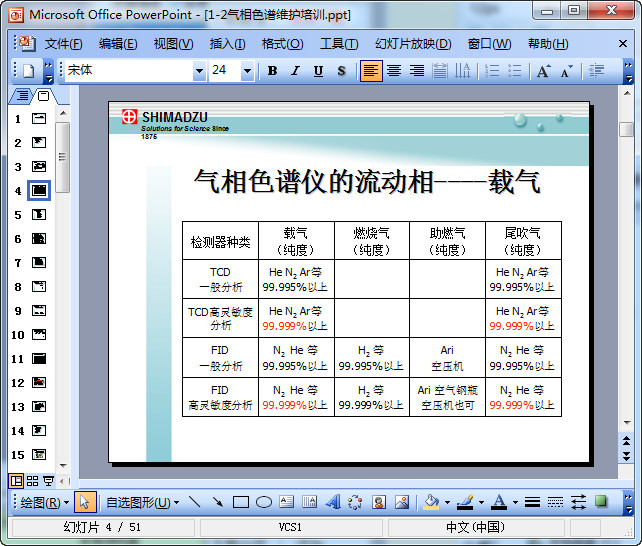Image resolution: width=642 pixels, height=546 pixels.
Task: Decrease font size with small A icon
Action: coord(567,71)
